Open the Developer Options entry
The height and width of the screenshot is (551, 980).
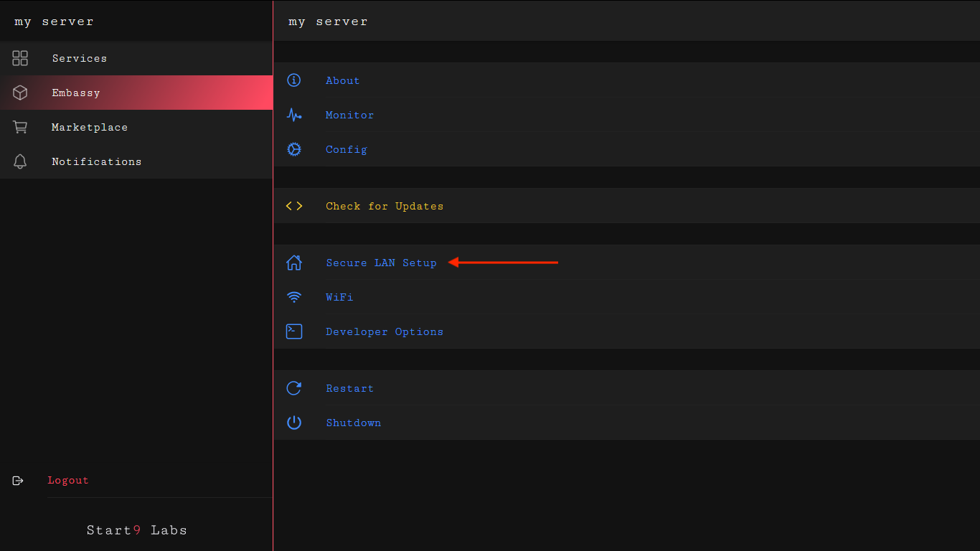[385, 331]
